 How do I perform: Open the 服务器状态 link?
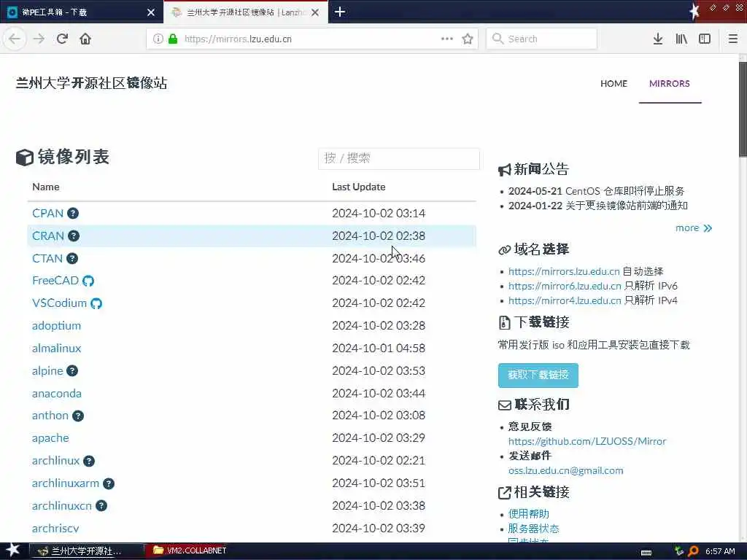click(533, 529)
